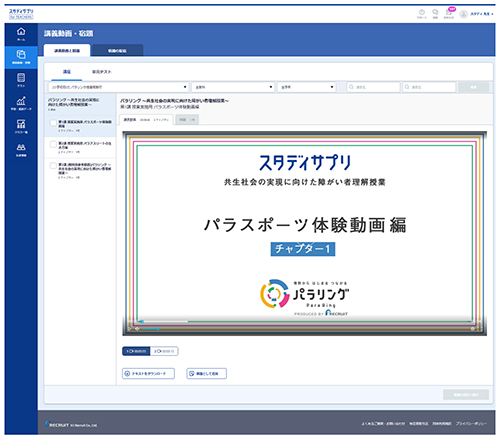Select the Para Ring course heading in the list

74,102
